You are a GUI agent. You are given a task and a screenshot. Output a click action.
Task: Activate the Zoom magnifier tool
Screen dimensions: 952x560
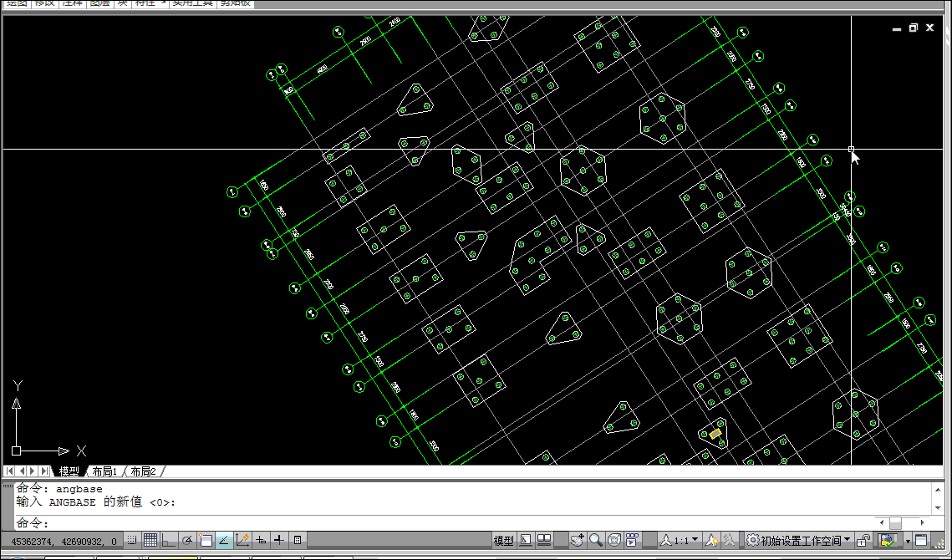(x=596, y=540)
